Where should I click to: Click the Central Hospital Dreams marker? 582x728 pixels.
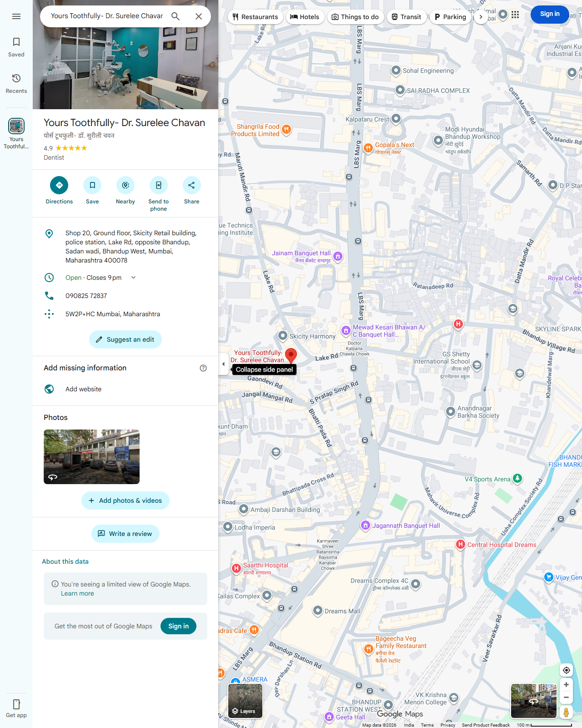(x=461, y=545)
